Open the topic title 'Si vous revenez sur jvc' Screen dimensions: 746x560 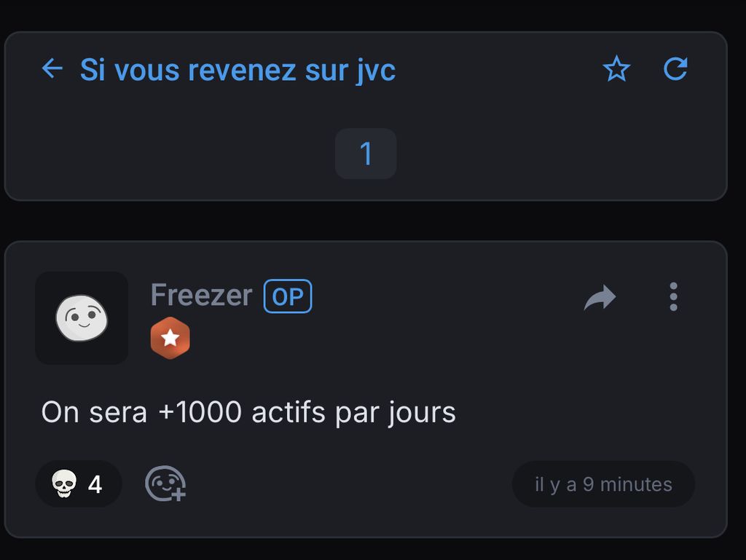coord(237,70)
